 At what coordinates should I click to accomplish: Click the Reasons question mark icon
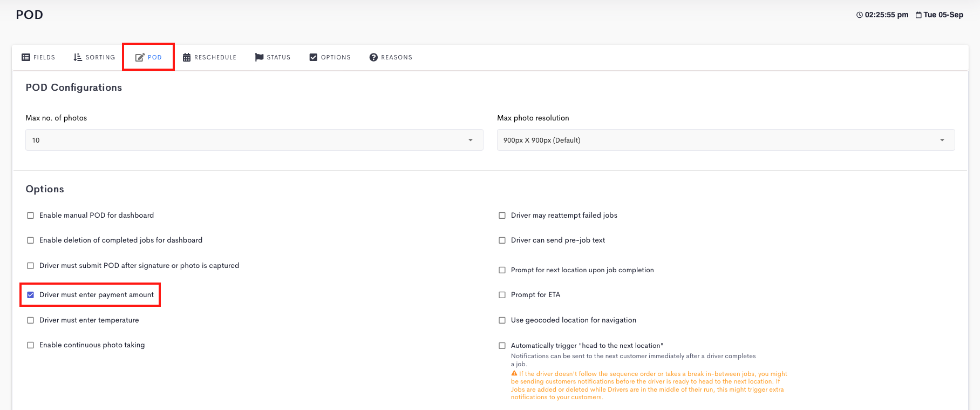pyautogui.click(x=373, y=57)
